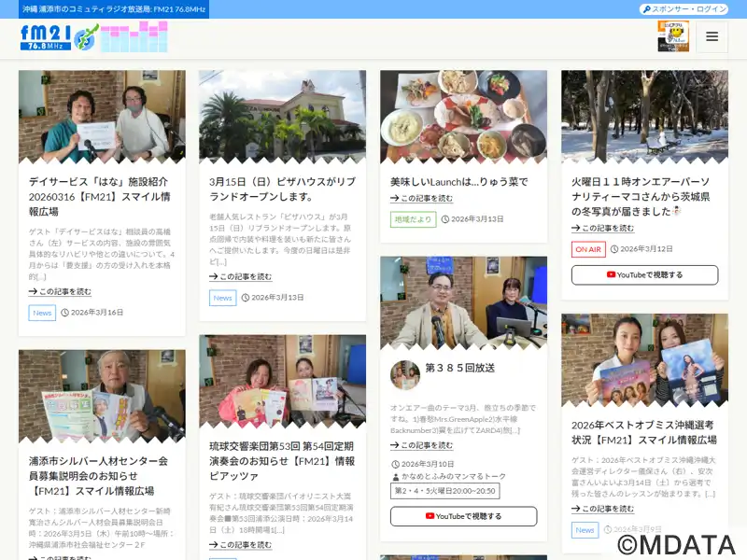
Task: Open the デイサービスはな studio photo
Action: pos(102,117)
